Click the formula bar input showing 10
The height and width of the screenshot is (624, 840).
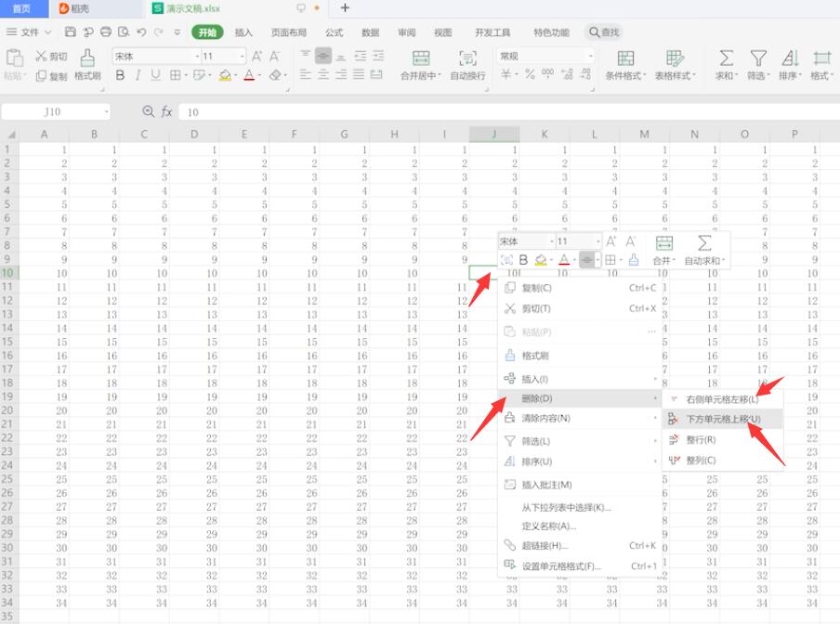coord(509,111)
